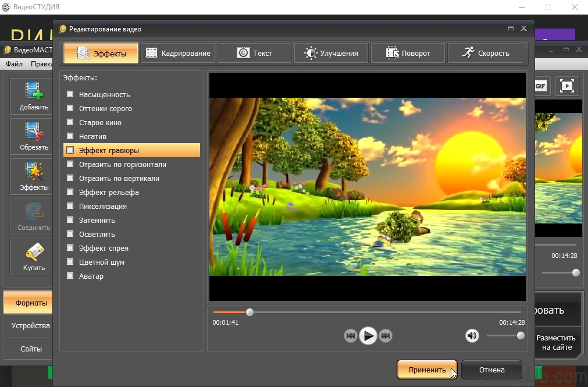Toggle the Старое кино effect checkbox

pyautogui.click(x=70, y=122)
